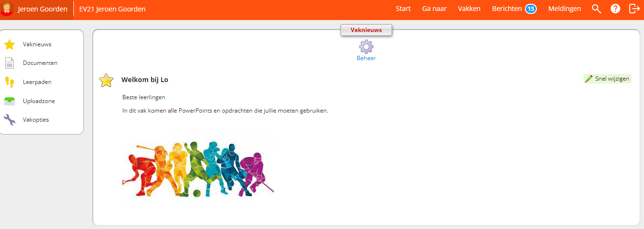Click the Beheer link text

pyautogui.click(x=366, y=58)
